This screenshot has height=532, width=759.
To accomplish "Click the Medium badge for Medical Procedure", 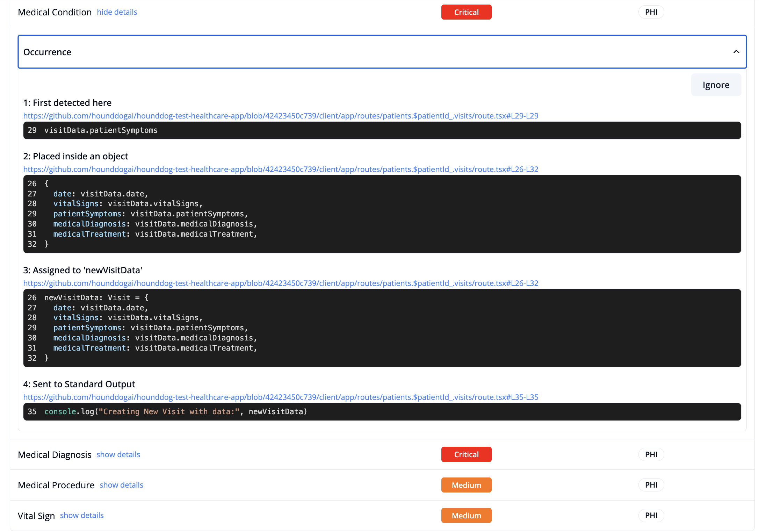I will click(466, 485).
